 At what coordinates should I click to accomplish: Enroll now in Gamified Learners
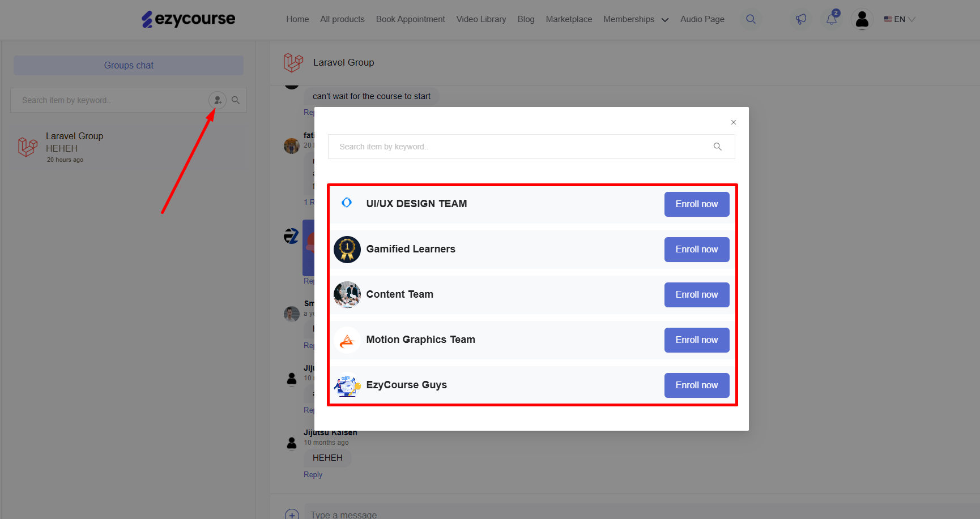point(697,250)
